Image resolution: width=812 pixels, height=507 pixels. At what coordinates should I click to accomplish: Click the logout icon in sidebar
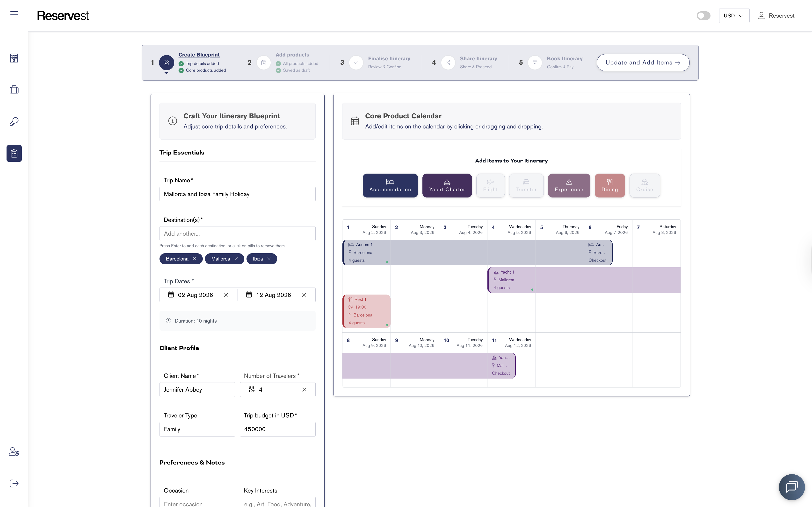point(14,483)
